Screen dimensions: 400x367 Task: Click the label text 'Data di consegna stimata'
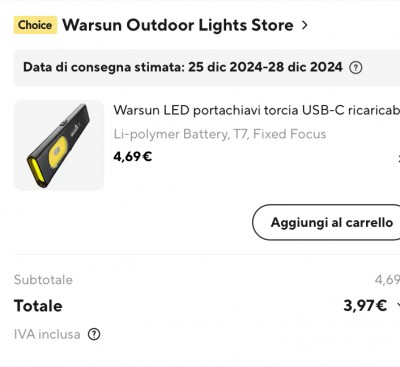tap(104, 67)
